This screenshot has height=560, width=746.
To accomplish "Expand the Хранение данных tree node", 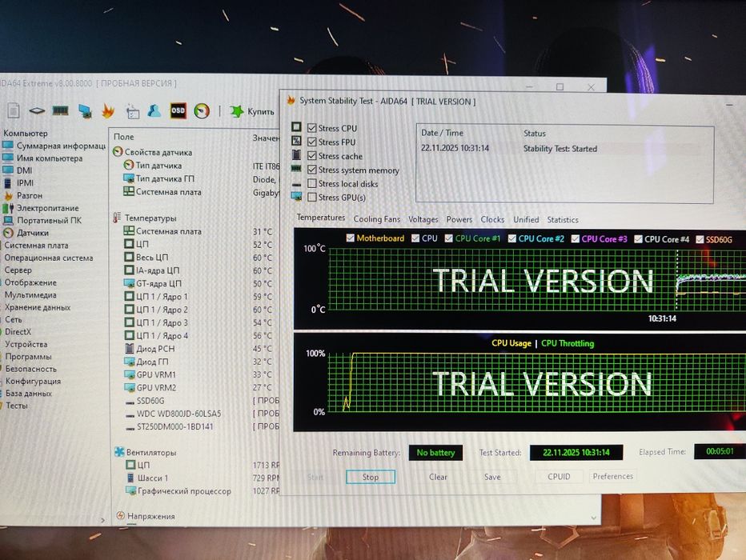I will tap(38, 307).
